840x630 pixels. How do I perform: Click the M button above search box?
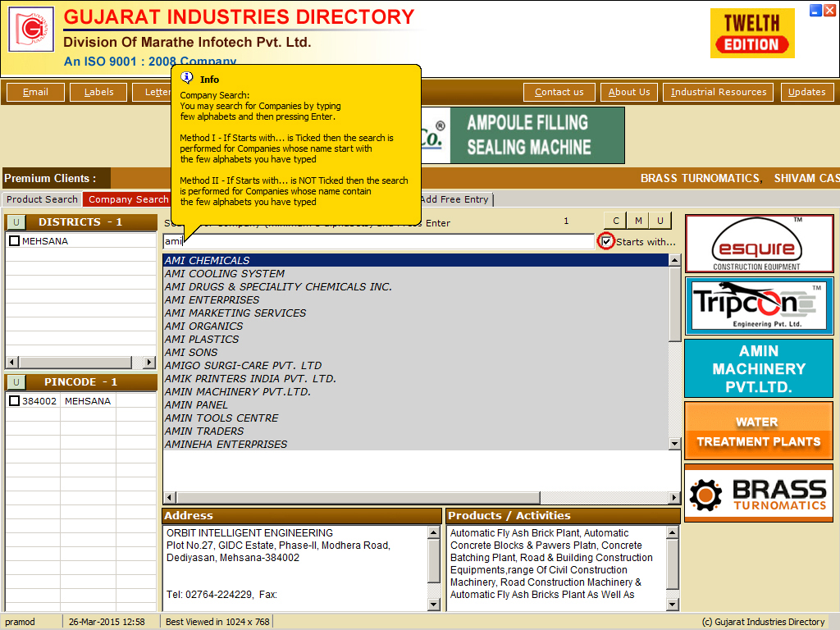(x=638, y=221)
